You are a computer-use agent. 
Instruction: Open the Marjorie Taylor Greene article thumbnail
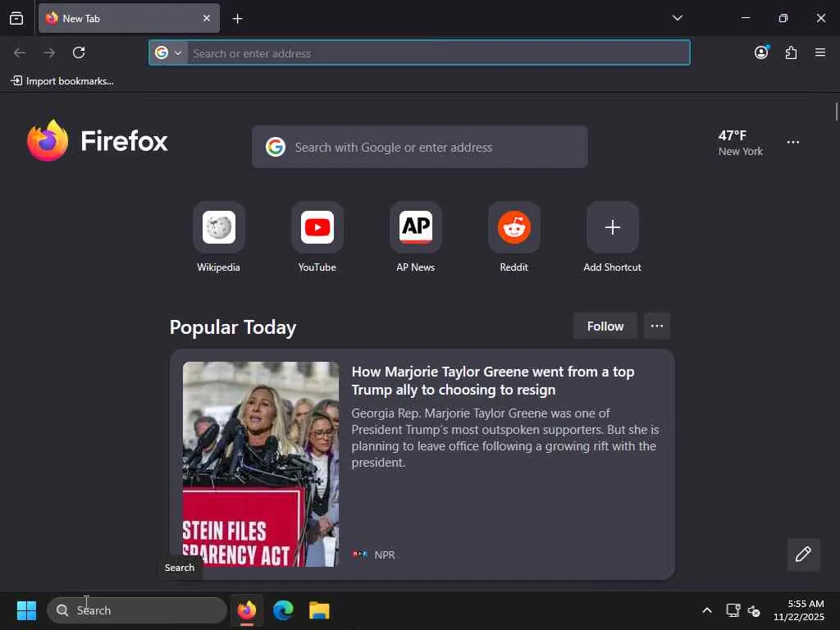coord(261,464)
